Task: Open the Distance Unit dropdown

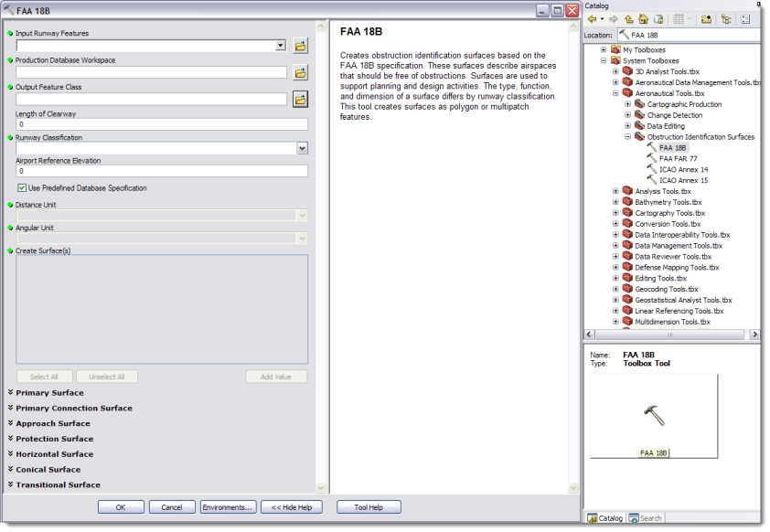Action: (x=302, y=216)
